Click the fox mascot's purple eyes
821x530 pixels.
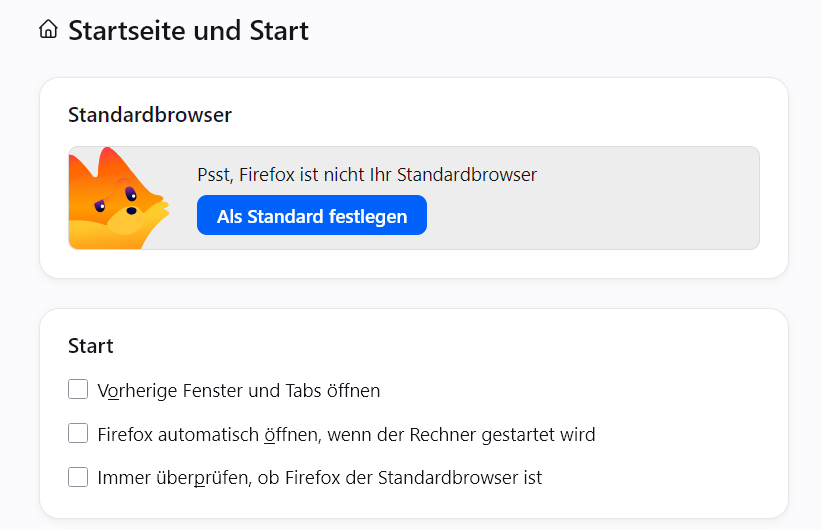tap(116, 198)
